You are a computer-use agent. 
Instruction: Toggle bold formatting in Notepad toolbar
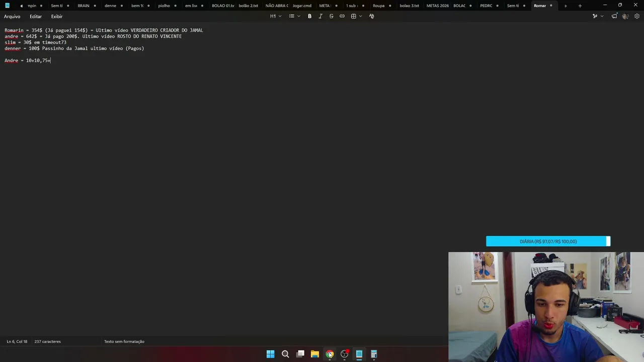point(309,16)
